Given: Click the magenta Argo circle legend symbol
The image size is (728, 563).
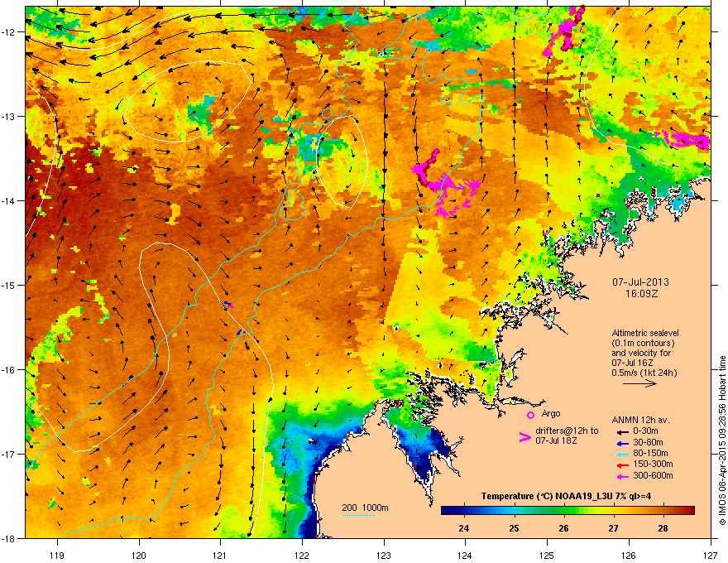Looking at the screenshot, I should coord(530,415).
